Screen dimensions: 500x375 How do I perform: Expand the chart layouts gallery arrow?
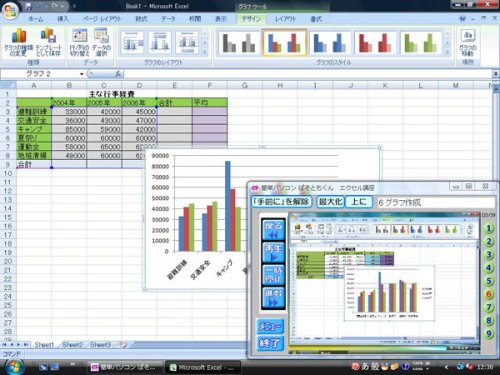205,52
